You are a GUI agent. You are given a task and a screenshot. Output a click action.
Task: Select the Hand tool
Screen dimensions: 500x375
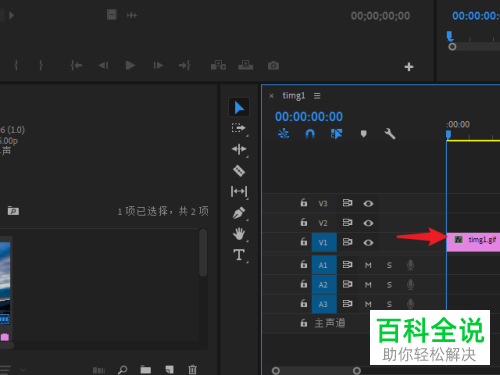239,234
